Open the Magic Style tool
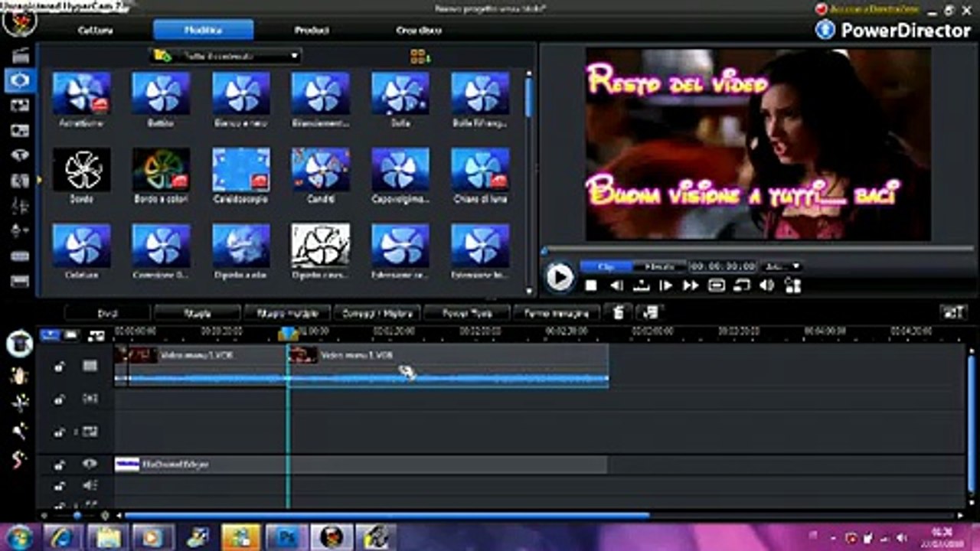 pos(19,459)
